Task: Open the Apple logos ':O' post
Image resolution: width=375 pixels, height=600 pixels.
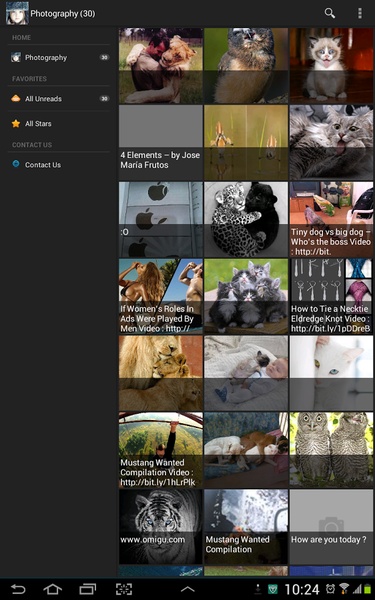Action: click(x=161, y=219)
